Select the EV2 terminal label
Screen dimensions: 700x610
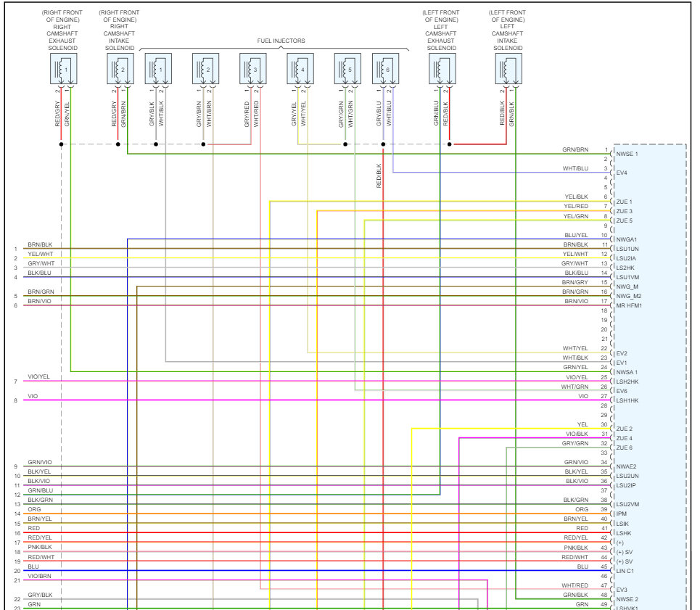click(622, 353)
